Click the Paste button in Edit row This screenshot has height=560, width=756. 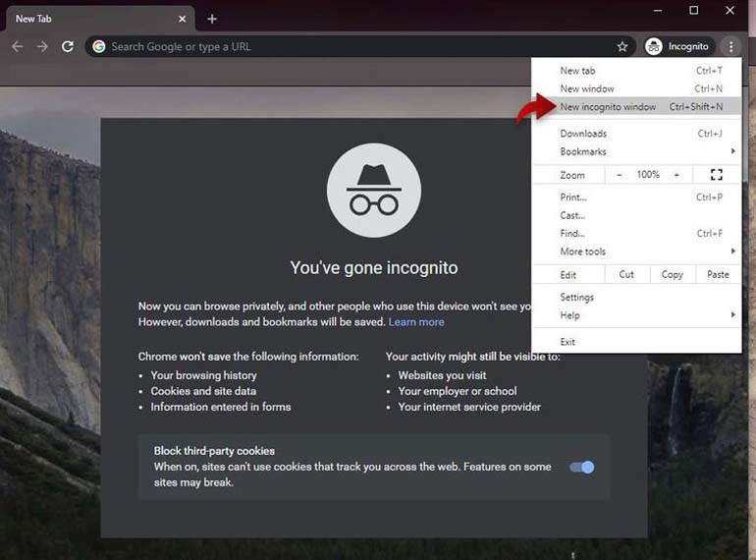click(718, 275)
